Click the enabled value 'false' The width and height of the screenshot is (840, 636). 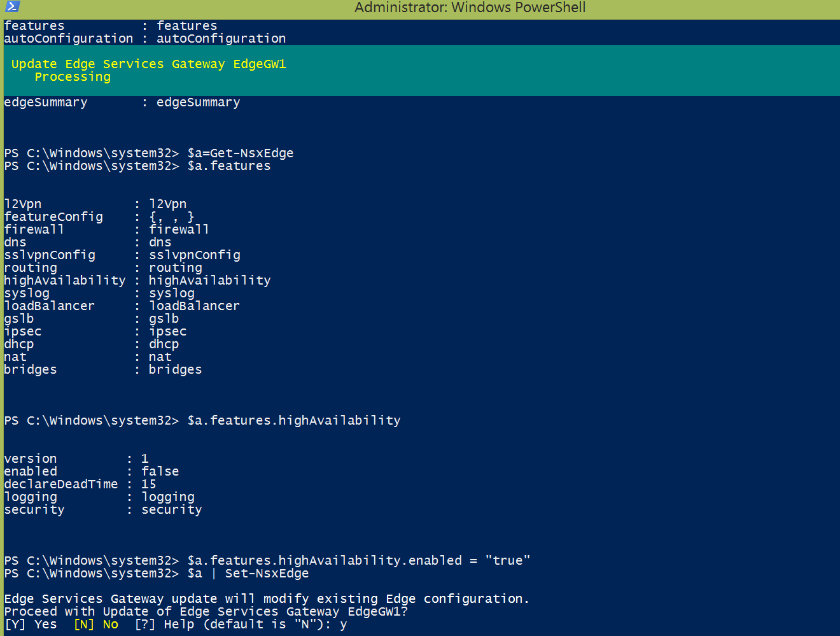(x=160, y=472)
